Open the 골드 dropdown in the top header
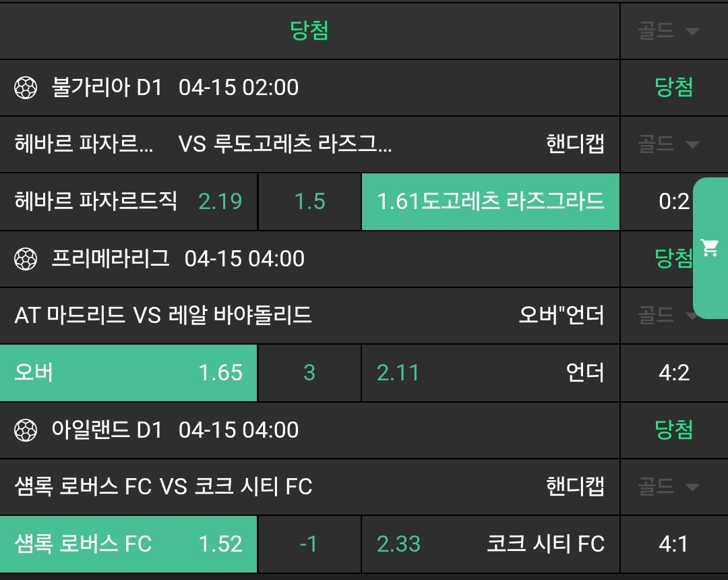The width and height of the screenshot is (728, 580). [668, 31]
